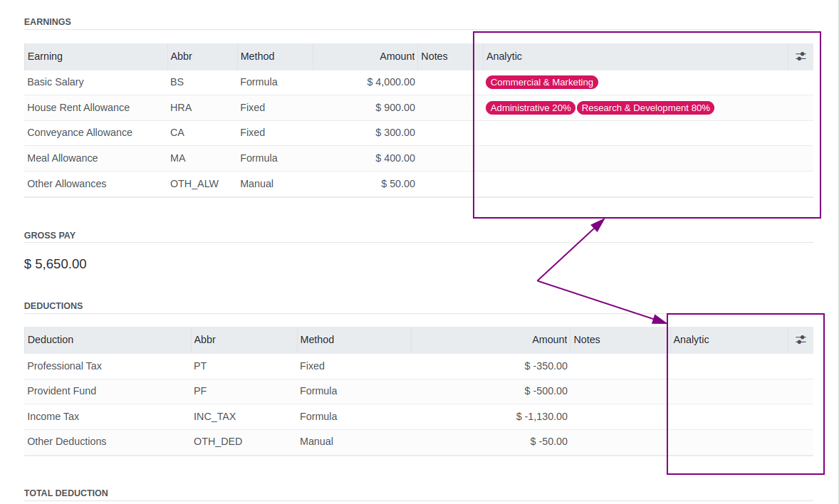Select the Commercial & Marketing analytic tag
The image size is (839, 504).
coord(541,82)
